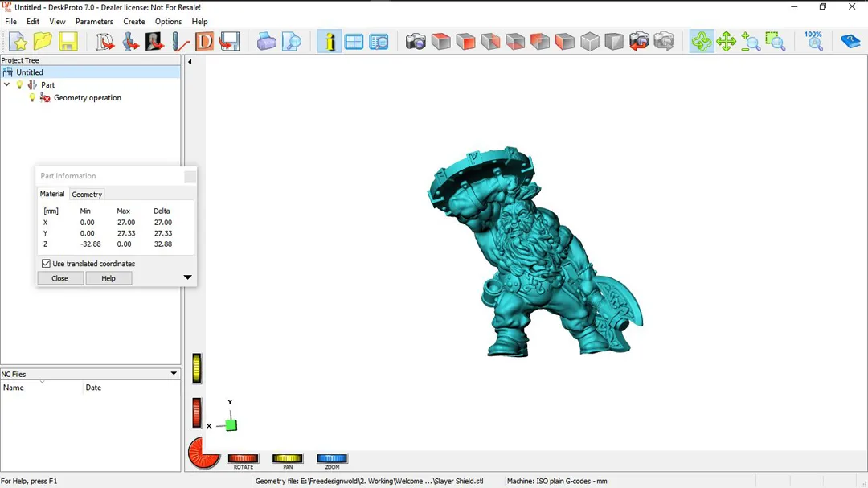Click the Calculate Toolpaths cutter icon

(x=179, y=42)
